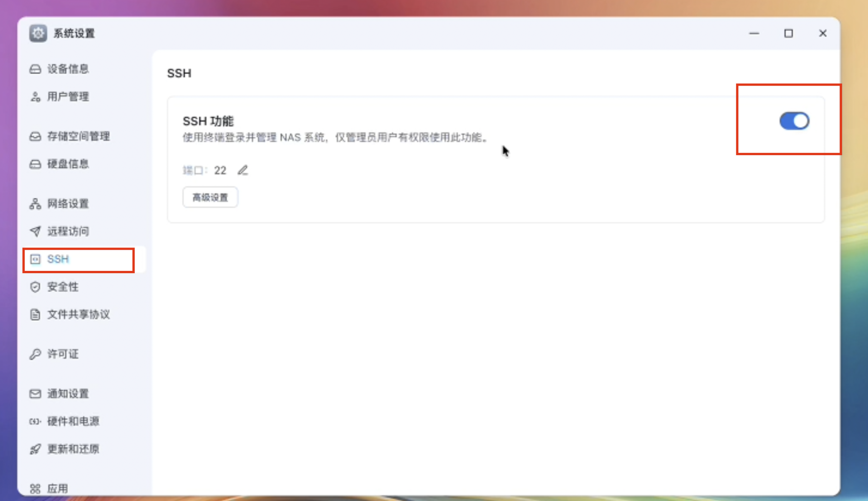Click the remote access paper-plane icon
This screenshot has height=501, width=868.
35,231
